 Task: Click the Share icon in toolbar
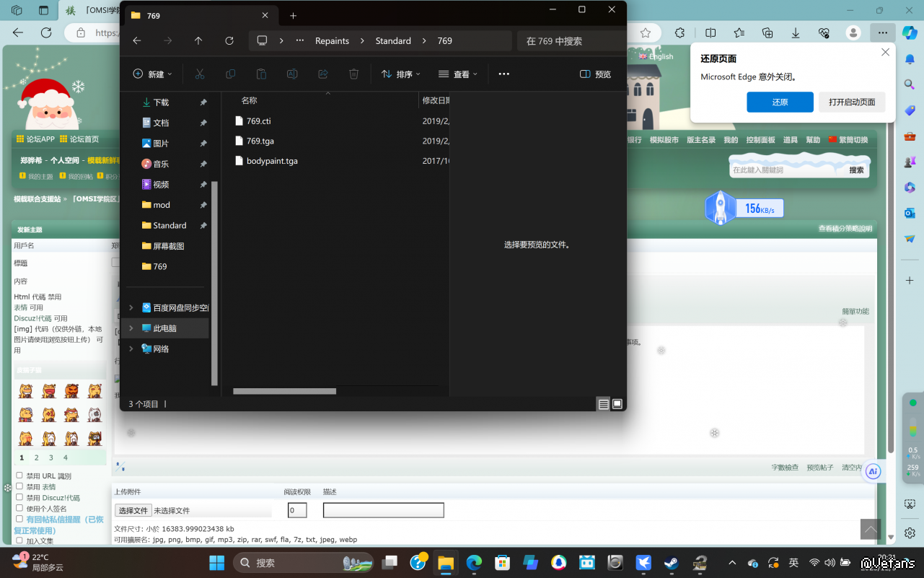click(323, 74)
